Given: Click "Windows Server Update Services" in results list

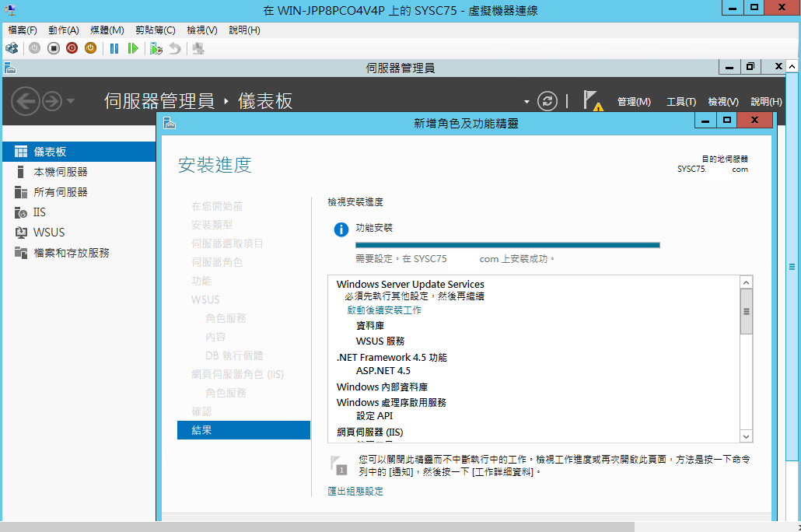Looking at the screenshot, I should 410,284.
